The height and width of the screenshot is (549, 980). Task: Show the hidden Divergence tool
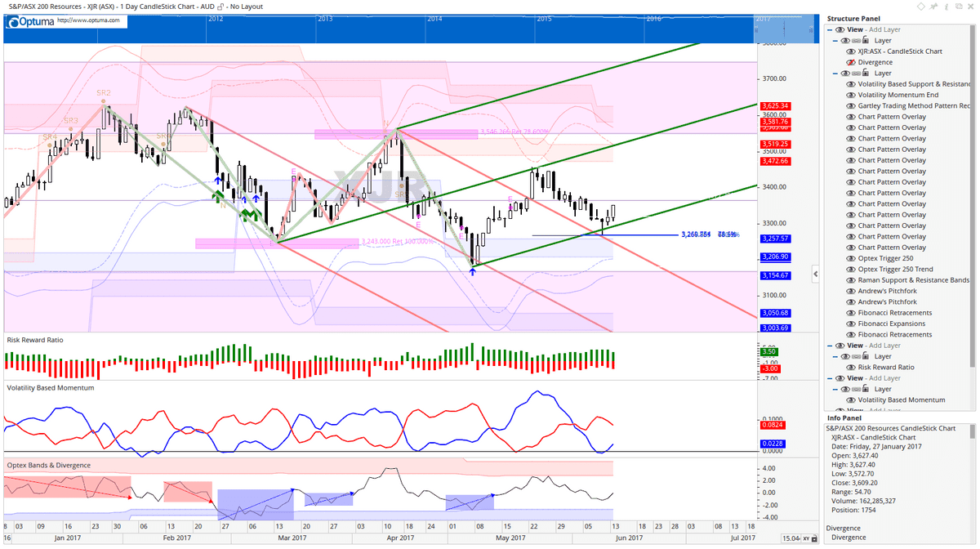point(851,62)
